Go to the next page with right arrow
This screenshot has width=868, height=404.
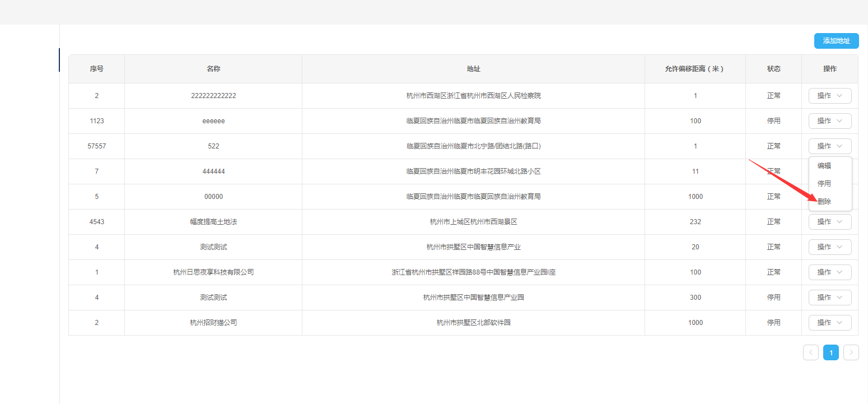coord(851,352)
